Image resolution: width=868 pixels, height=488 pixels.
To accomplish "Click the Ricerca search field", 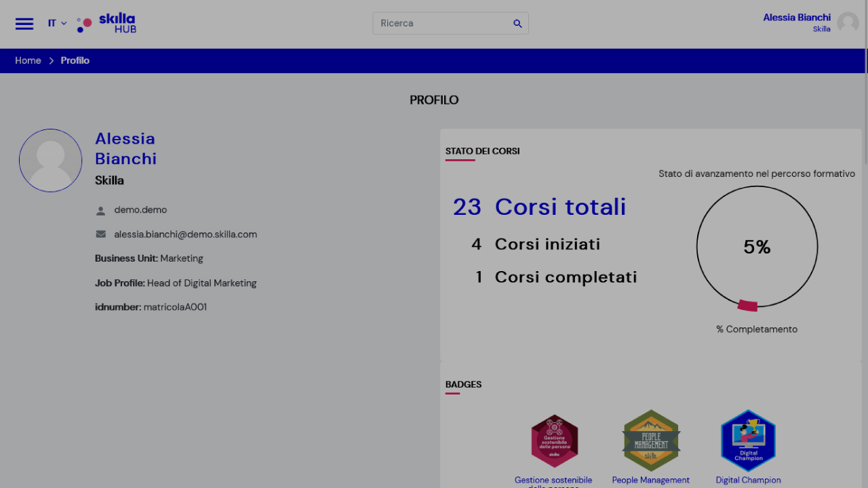I will click(x=441, y=23).
